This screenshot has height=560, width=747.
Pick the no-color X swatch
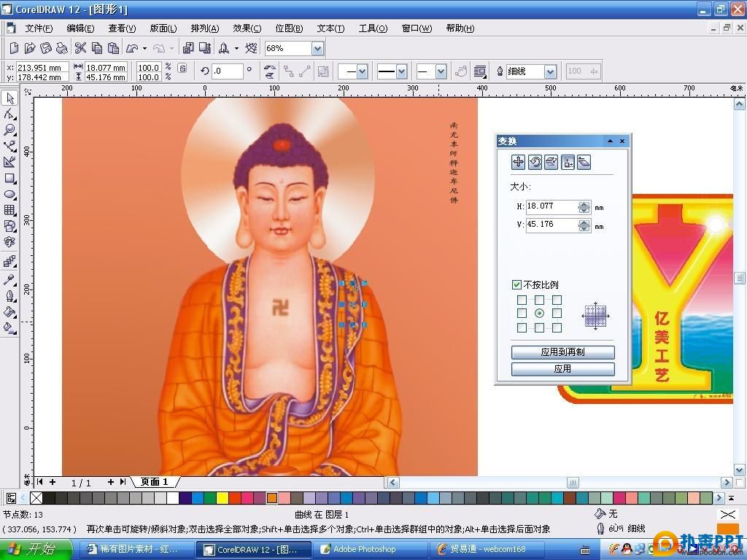pos(36,498)
